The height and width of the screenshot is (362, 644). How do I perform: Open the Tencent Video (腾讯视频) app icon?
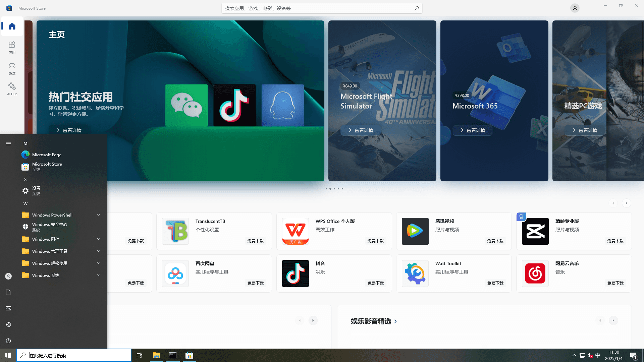point(415,231)
